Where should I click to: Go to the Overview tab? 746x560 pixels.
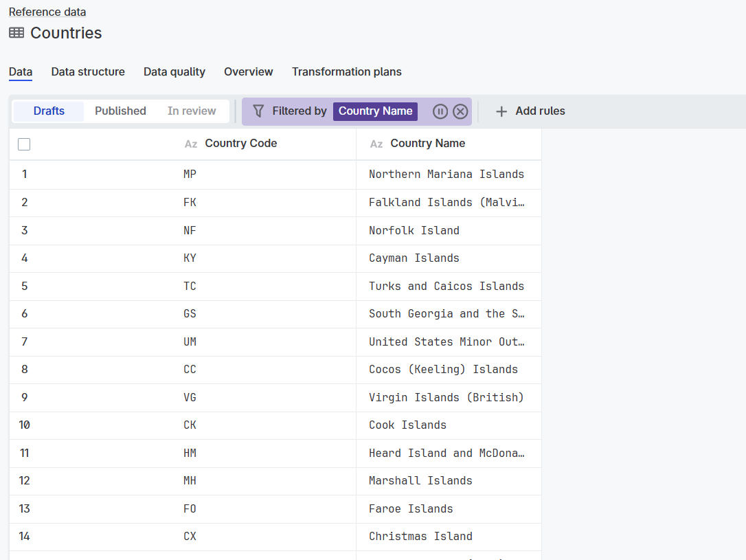coord(248,71)
